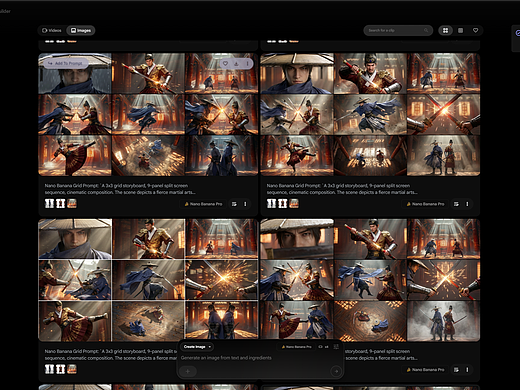Open three-dot menu on second card footer

click(467, 204)
